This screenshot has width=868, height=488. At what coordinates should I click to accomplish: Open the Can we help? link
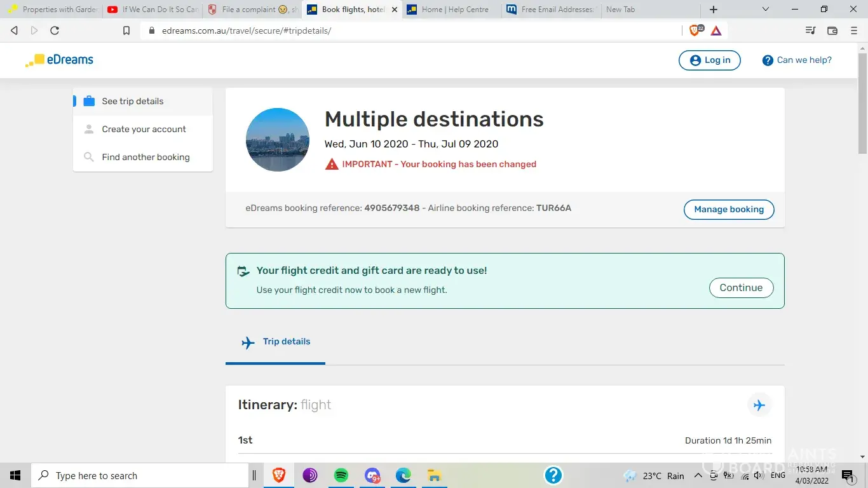(797, 60)
